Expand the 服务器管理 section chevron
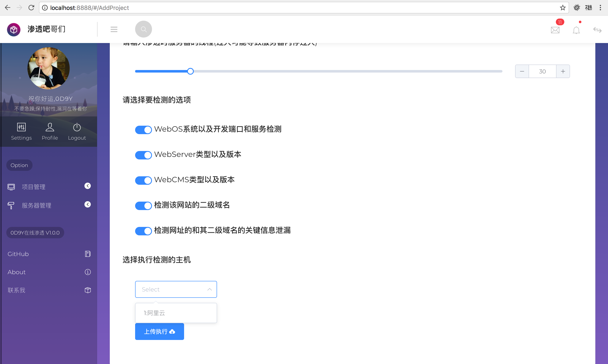 click(88, 204)
